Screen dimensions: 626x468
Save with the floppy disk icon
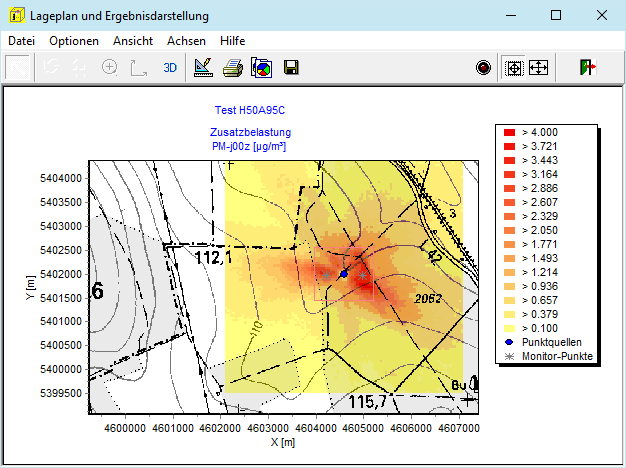click(291, 67)
